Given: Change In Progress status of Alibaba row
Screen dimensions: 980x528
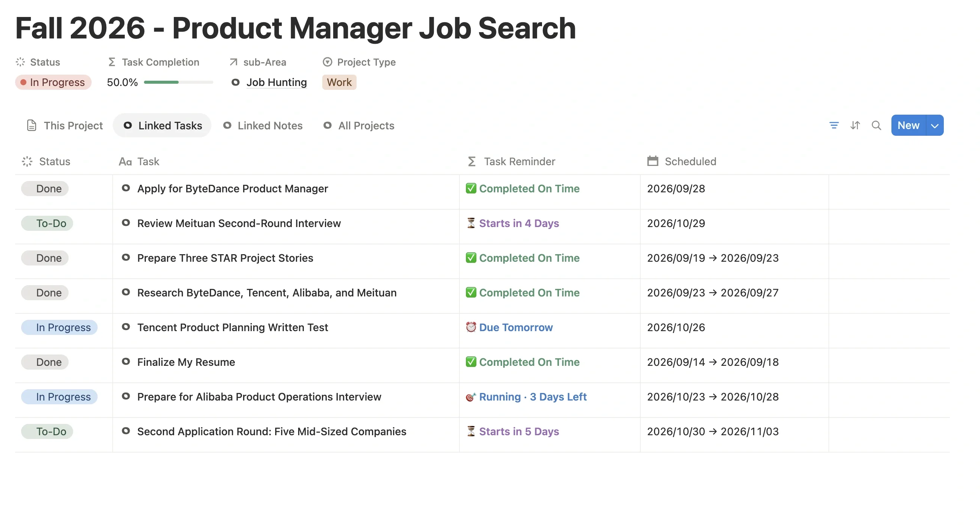Looking at the screenshot, I should pyautogui.click(x=59, y=397).
